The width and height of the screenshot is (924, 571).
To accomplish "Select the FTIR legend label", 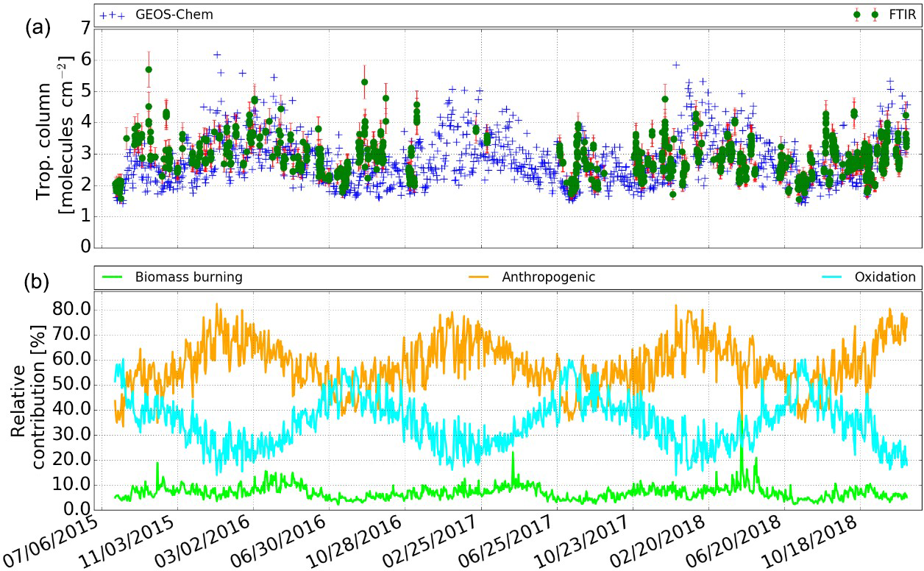I will [901, 15].
